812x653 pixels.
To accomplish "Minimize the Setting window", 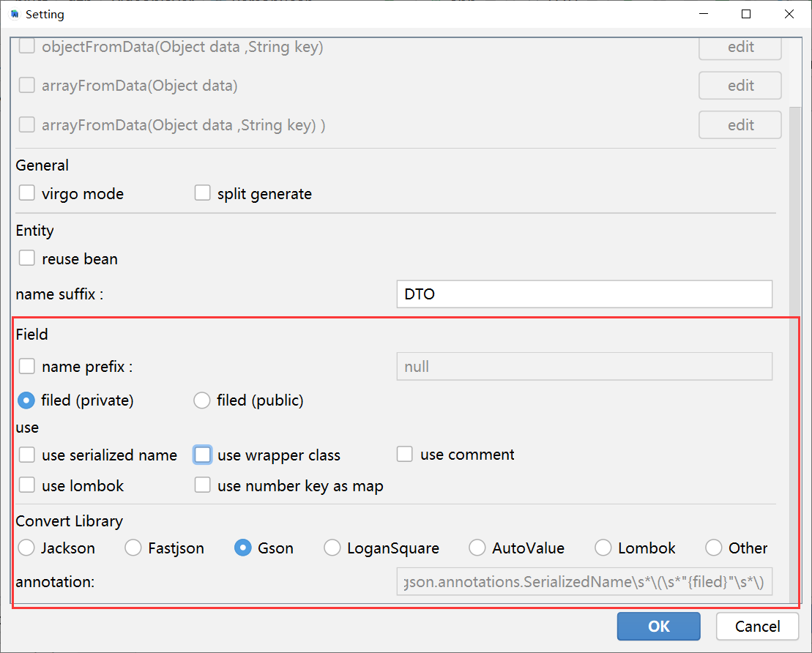I will click(x=703, y=14).
